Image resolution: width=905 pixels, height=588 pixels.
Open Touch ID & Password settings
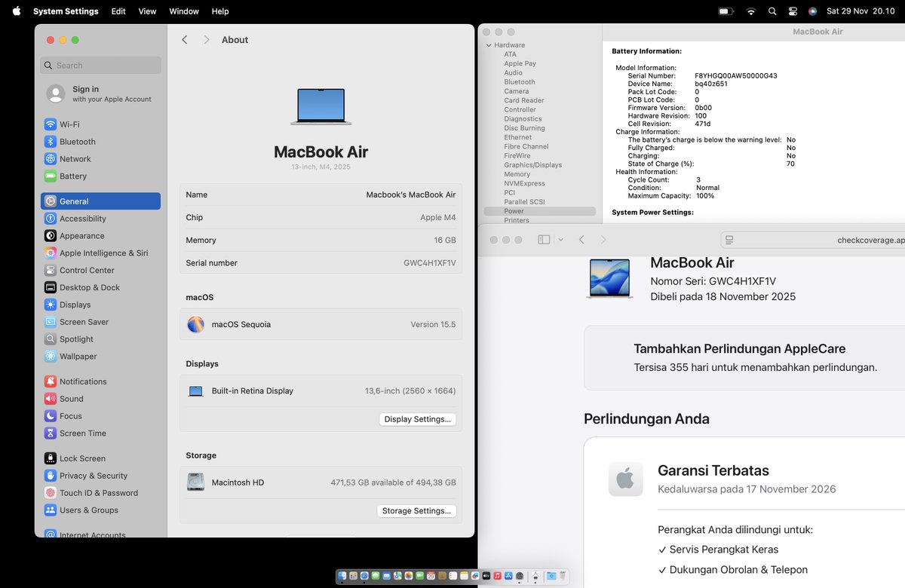(100, 493)
